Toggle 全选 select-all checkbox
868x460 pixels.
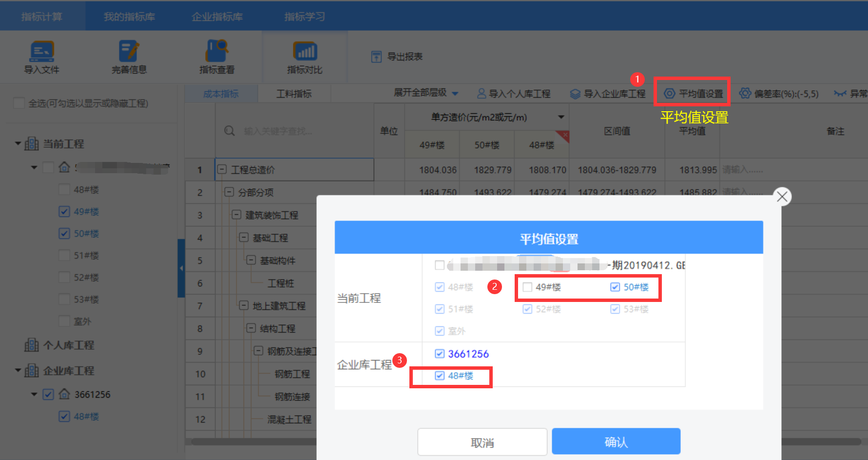pos(19,103)
